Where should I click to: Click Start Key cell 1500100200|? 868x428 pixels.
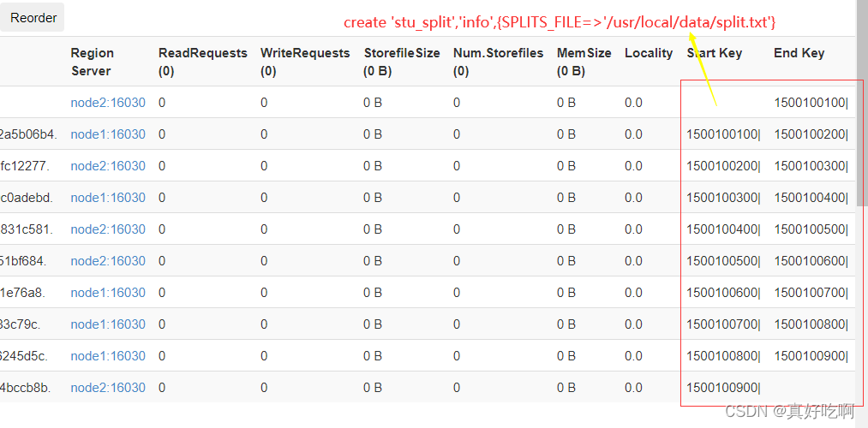pos(723,166)
